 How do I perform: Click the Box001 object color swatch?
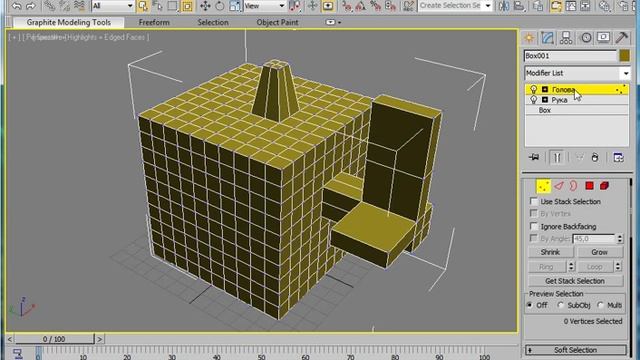624,56
